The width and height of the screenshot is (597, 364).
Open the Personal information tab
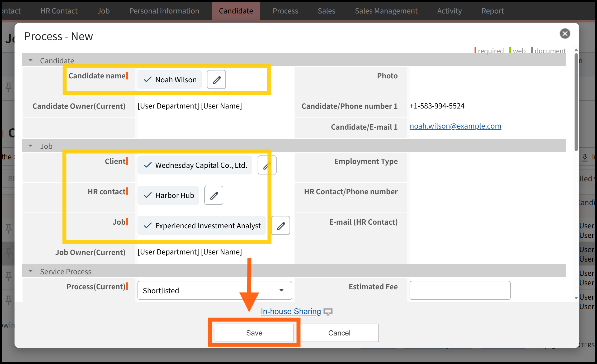pos(164,11)
